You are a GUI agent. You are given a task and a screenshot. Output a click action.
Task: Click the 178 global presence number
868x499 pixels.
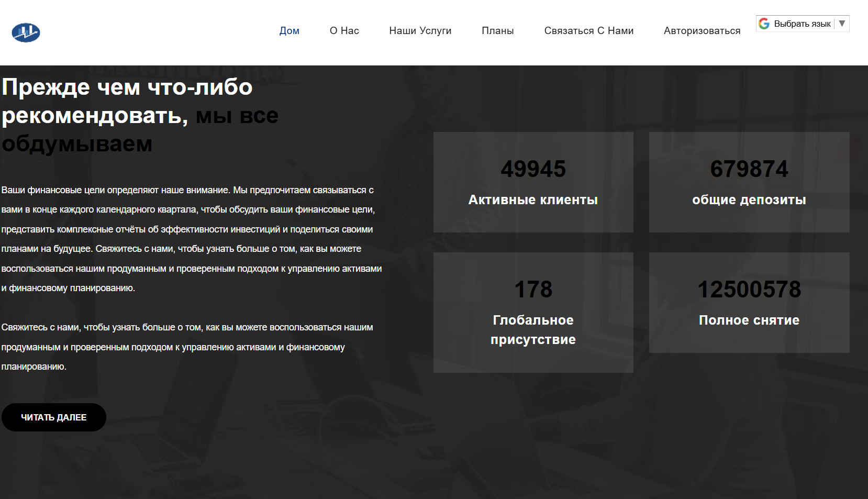pyautogui.click(x=533, y=290)
